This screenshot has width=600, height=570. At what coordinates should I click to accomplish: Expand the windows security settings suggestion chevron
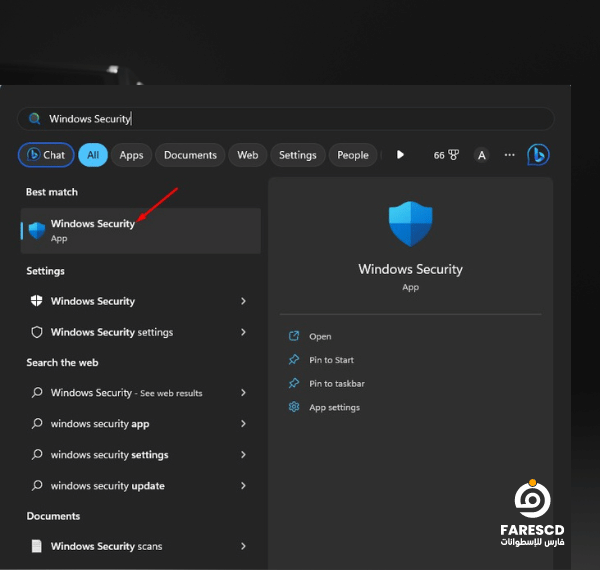click(243, 454)
